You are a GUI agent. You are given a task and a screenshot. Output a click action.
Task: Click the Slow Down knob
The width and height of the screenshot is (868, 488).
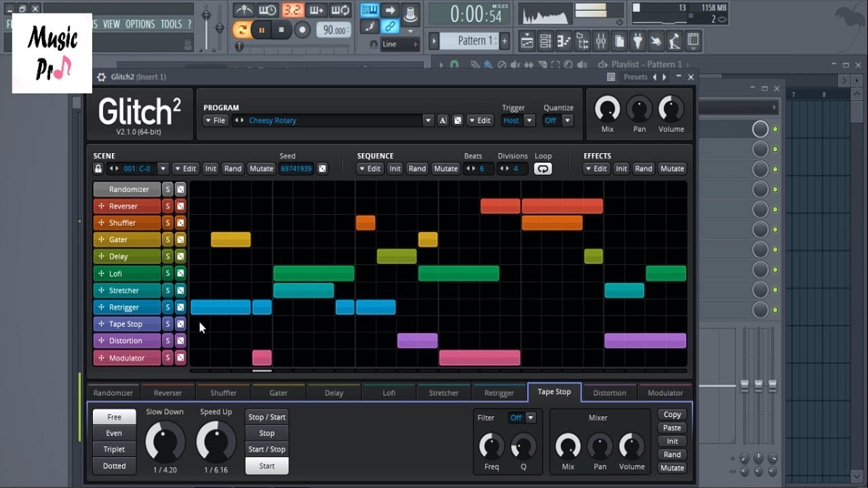(x=165, y=442)
